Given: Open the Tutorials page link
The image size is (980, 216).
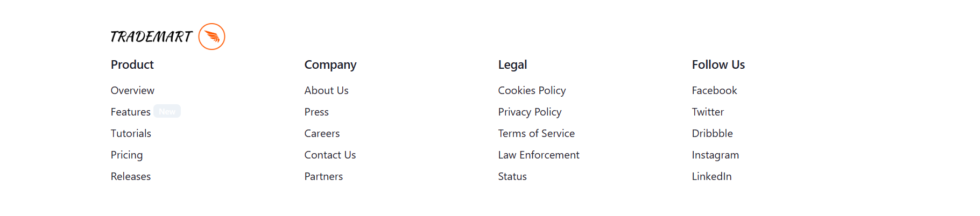Looking at the screenshot, I should (x=131, y=133).
